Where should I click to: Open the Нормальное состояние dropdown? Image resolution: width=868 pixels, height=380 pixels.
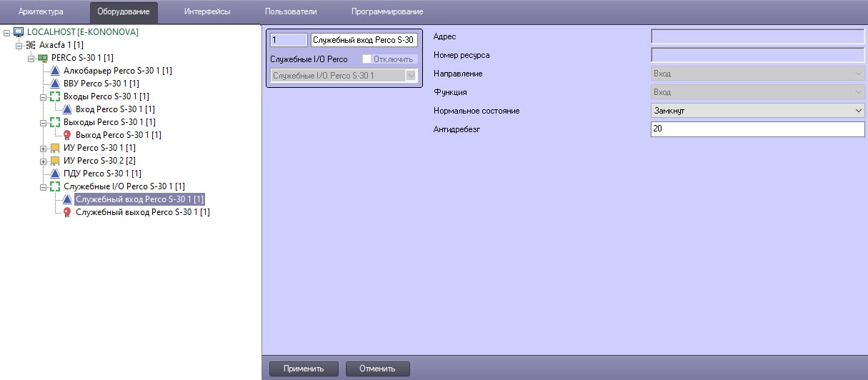click(757, 111)
